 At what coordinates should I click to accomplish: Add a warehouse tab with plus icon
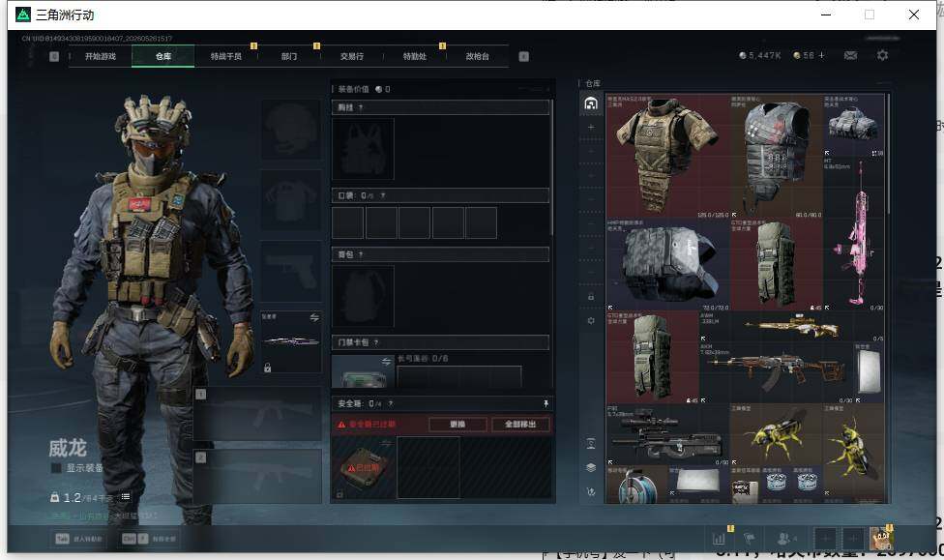pyautogui.click(x=591, y=128)
